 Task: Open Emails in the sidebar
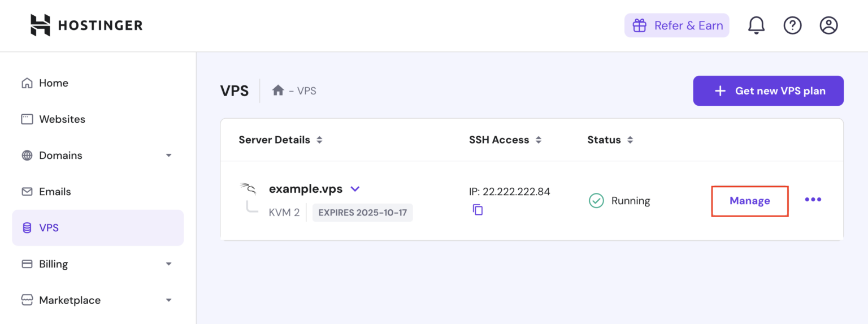click(x=55, y=192)
